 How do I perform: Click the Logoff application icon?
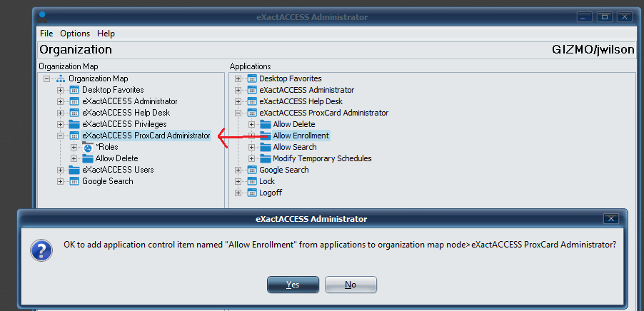(251, 193)
